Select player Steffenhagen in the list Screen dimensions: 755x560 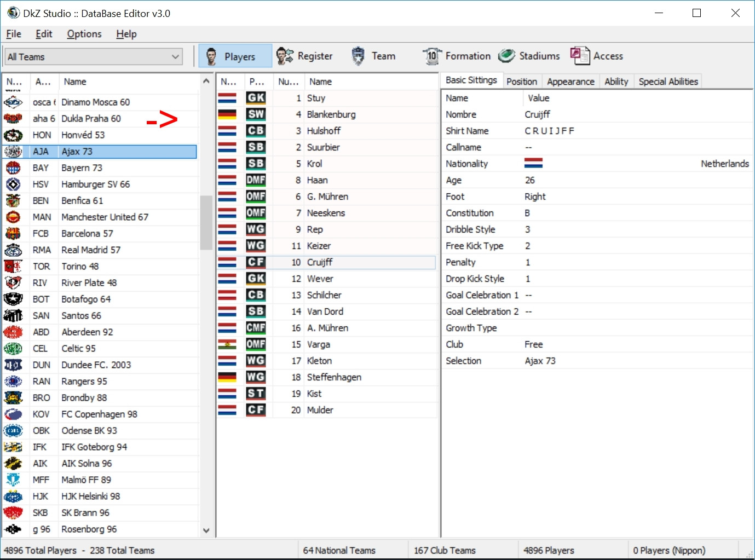pyautogui.click(x=327, y=377)
